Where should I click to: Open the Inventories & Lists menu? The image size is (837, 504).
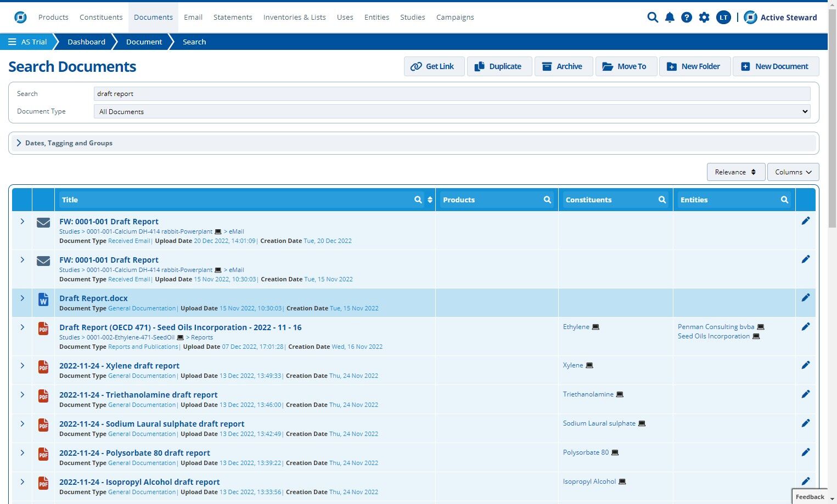tap(295, 18)
